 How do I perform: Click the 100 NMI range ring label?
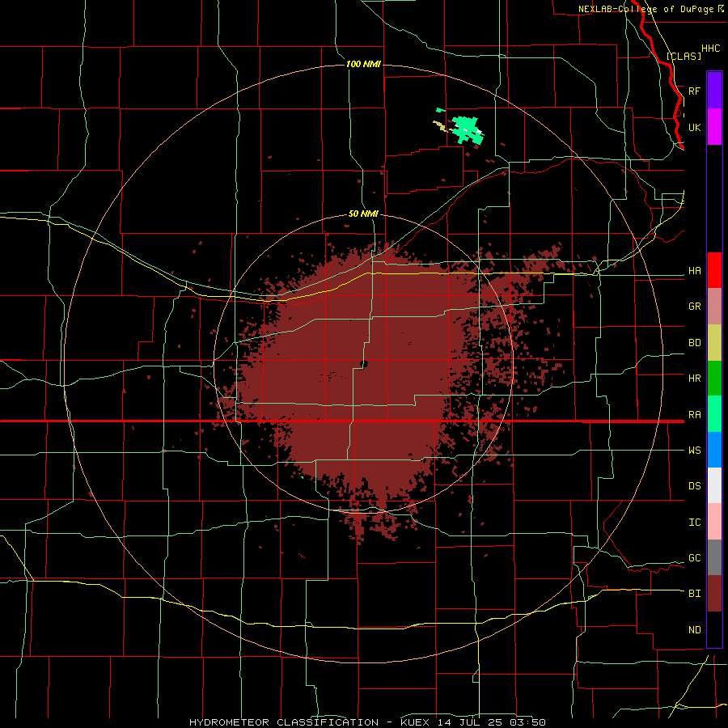click(363, 64)
